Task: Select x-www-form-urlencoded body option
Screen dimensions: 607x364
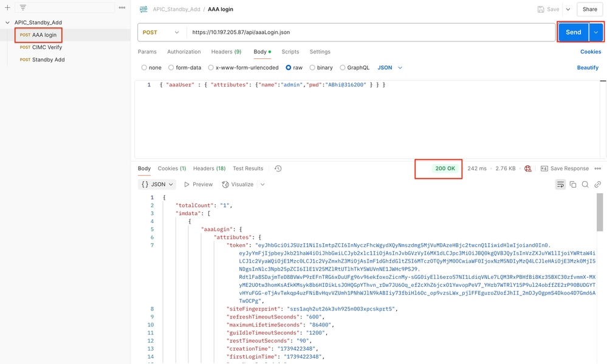Action: click(211, 68)
